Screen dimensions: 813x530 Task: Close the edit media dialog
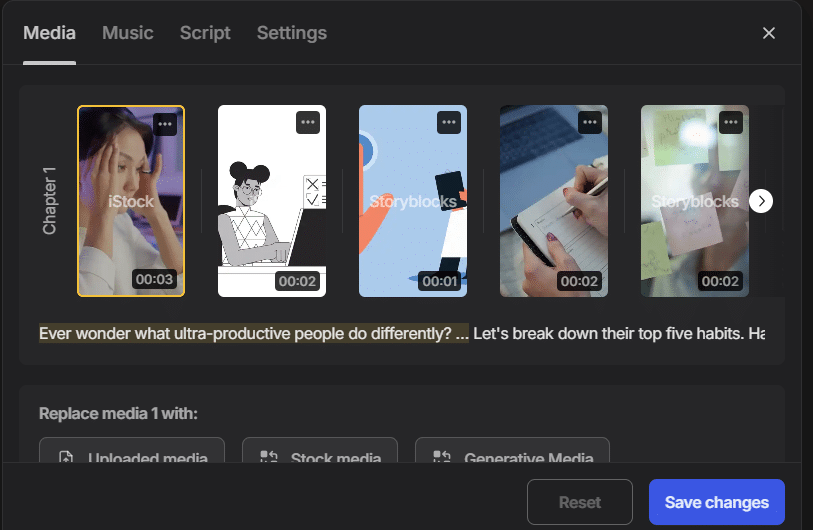pos(769,33)
